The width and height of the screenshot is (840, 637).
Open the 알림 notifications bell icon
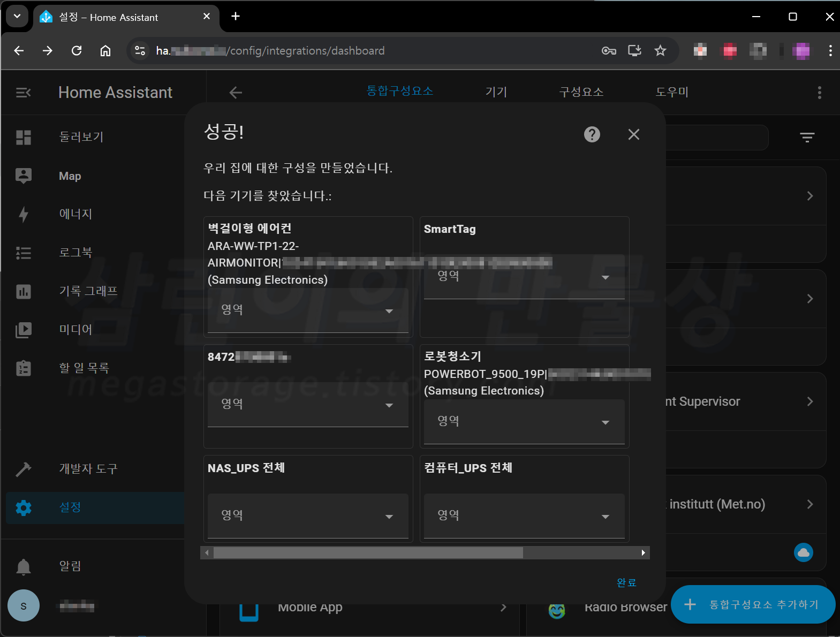pyautogui.click(x=24, y=566)
